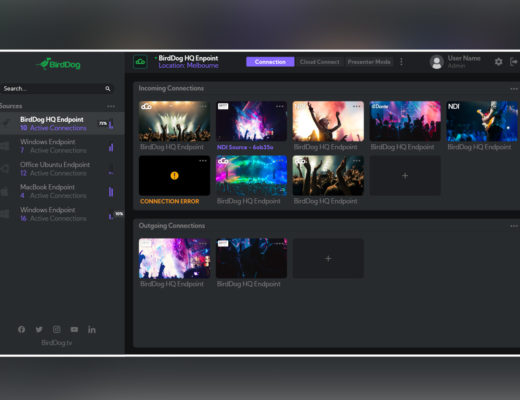Open the CONNECTION ERROR thumbnail
This screenshot has height=400, width=520.
click(x=174, y=175)
